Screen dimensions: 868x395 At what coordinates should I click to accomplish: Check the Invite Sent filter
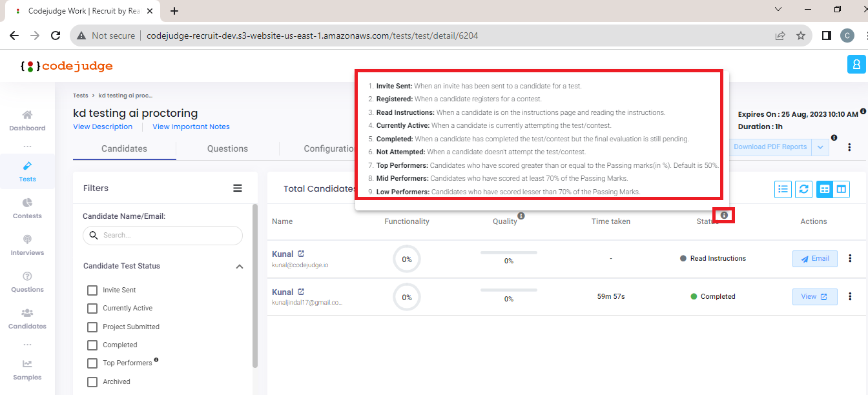point(92,290)
